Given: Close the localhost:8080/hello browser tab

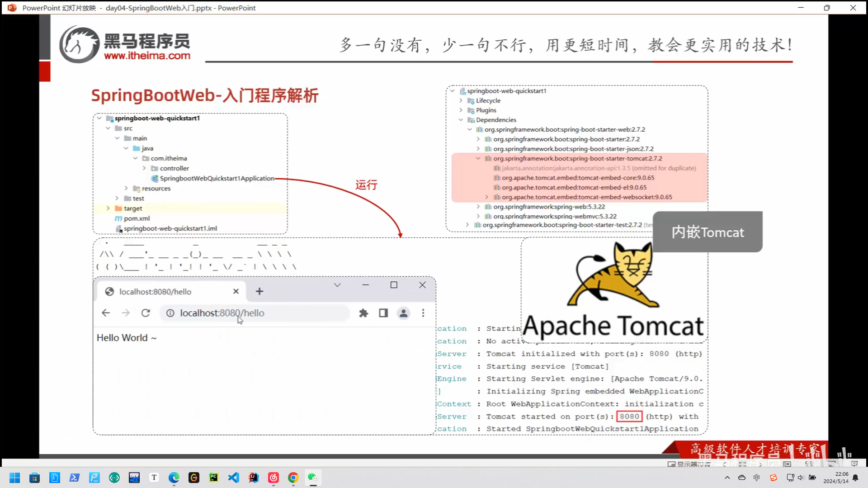Looking at the screenshot, I should point(236,292).
